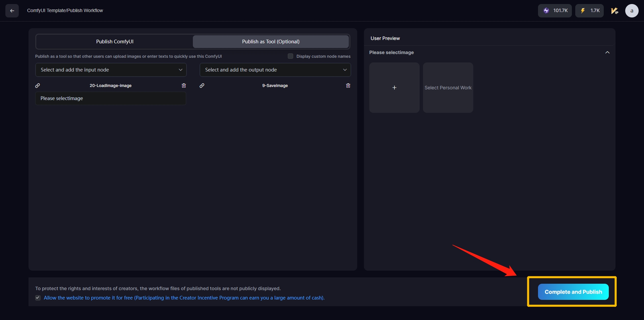Add an image with the plus tile
644x320 pixels.
click(394, 88)
